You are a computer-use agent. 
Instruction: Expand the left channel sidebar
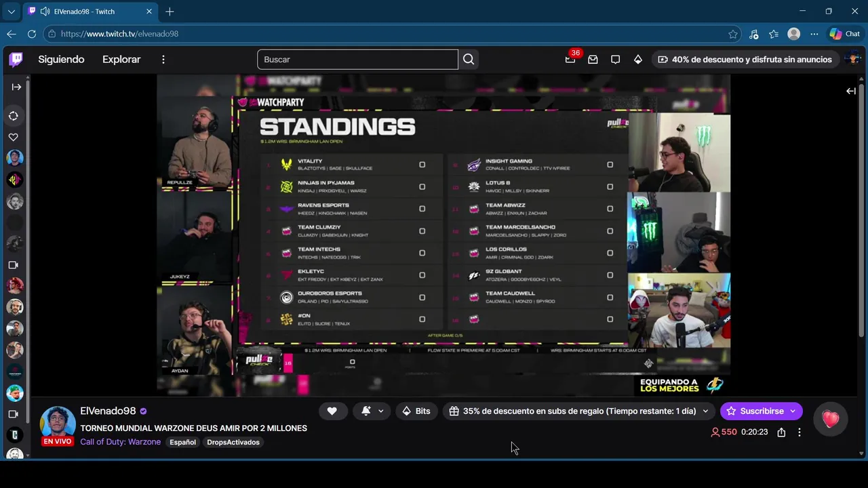[x=16, y=87]
